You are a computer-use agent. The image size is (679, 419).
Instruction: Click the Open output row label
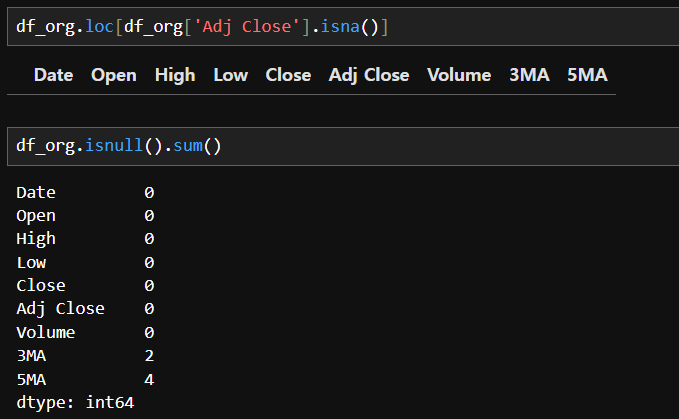click(36, 216)
